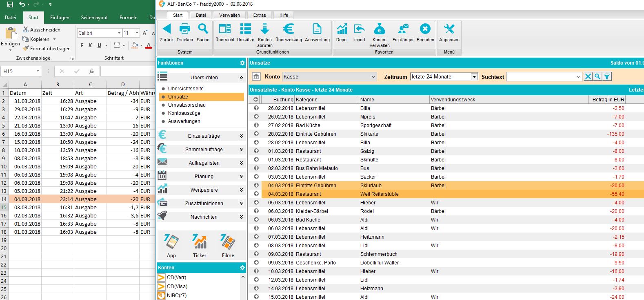Screen dimensions: 644x300
Task: Click the magnifier icon beside Suchtext
Action: (x=597, y=76)
